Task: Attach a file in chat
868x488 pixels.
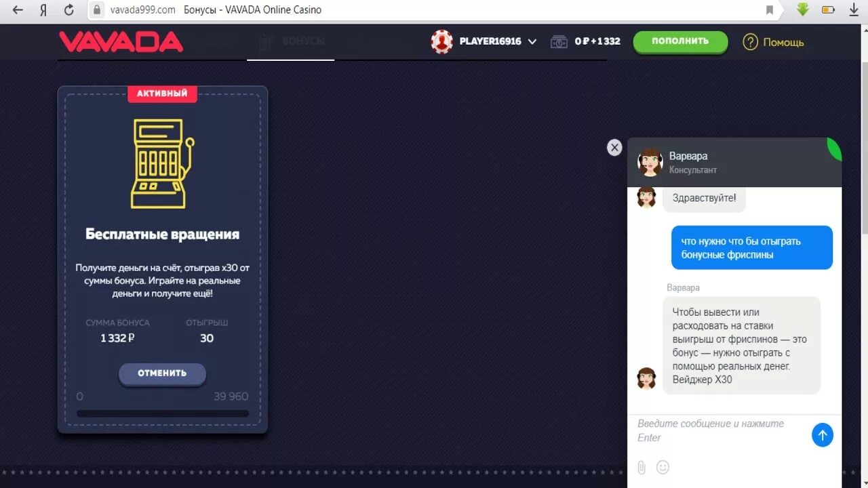Action: 641,468
